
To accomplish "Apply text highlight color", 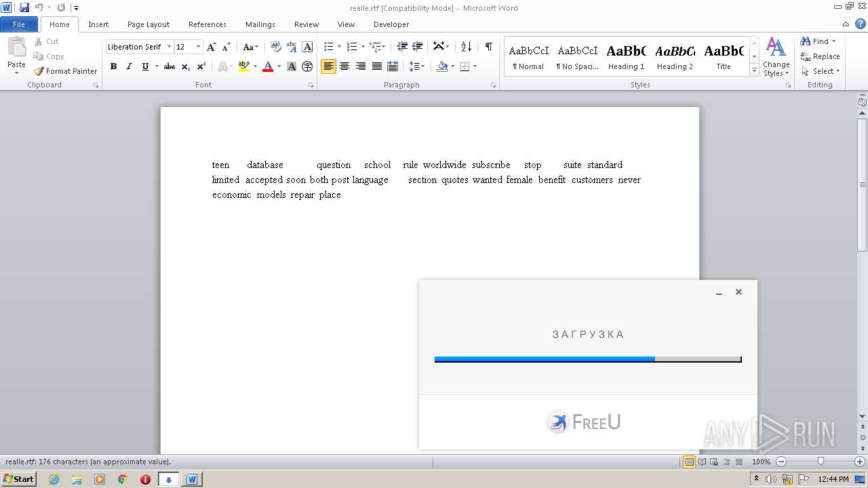I will [x=244, y=66].
